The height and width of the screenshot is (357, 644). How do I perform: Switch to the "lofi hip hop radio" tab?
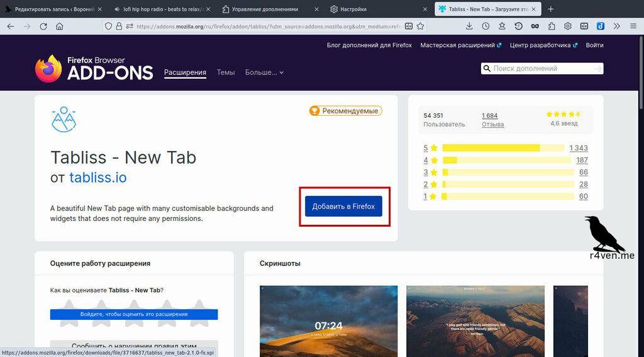[164, 9]
